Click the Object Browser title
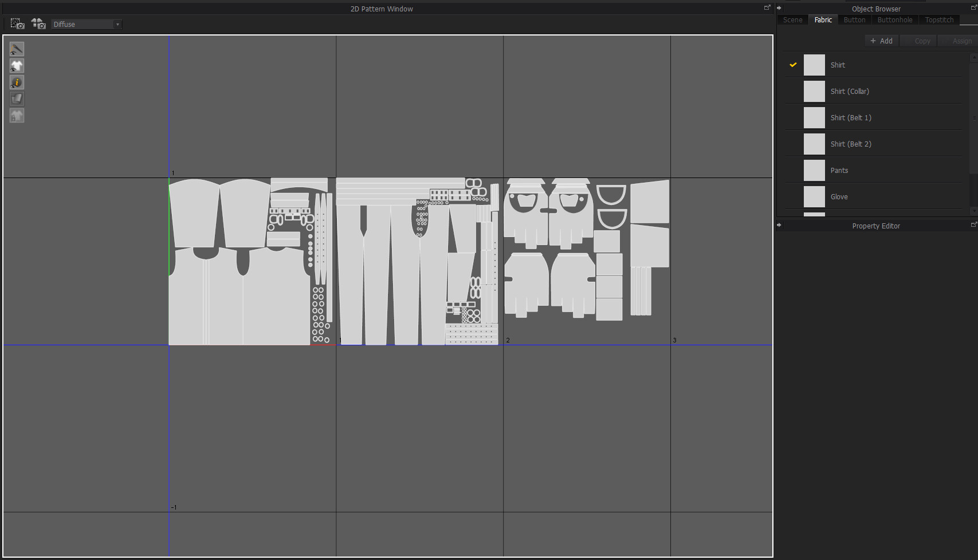Image resolution: width=978 pixels, height=560 pixels. [876, 9]
